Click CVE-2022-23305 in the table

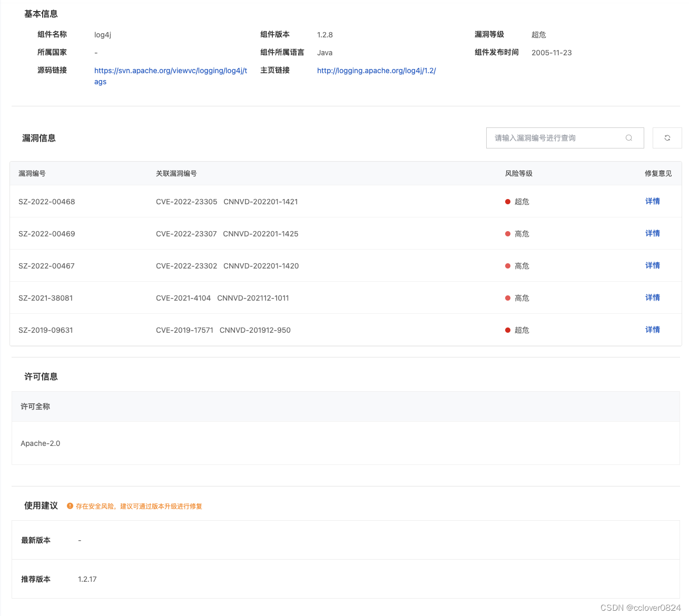click(x=186, y=202)
